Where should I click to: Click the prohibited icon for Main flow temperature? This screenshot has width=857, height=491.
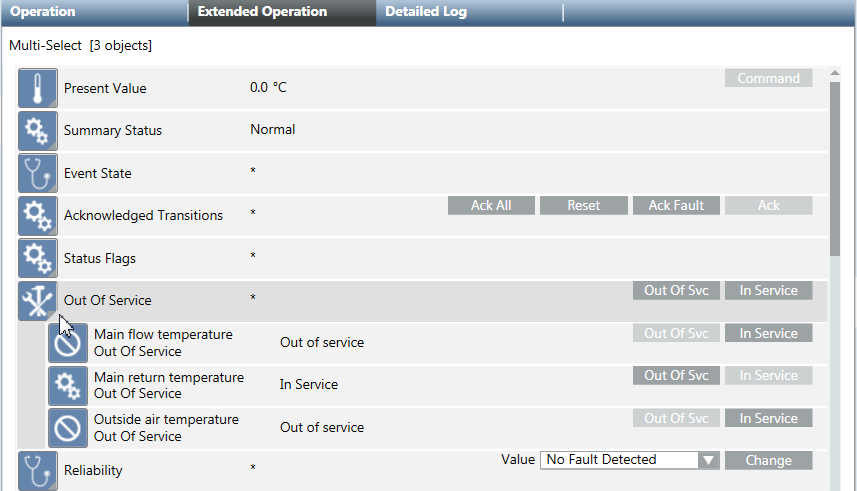[x=67, y=343]
